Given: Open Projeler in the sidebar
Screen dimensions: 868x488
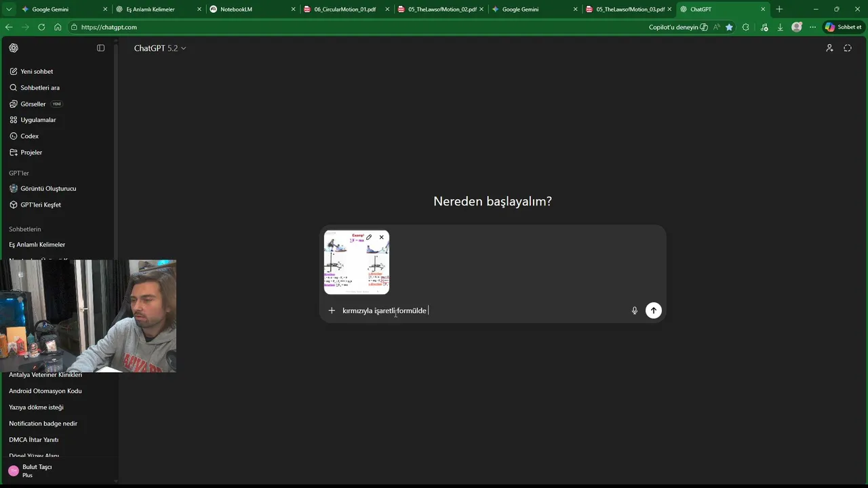Looking at the screenshot, I should pyautogui.click(x=31, y=152).
